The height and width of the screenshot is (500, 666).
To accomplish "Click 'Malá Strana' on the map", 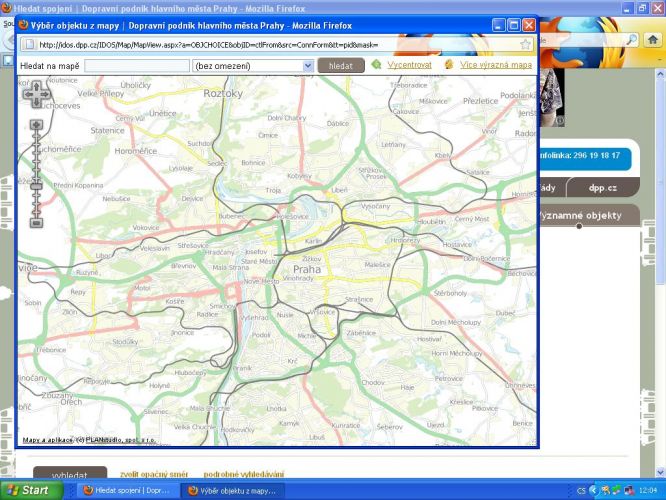I will click(x=231, y=267).
